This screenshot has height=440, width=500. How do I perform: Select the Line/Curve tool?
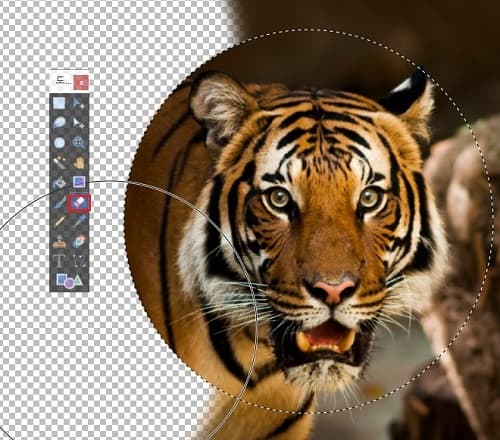[79, 261]
